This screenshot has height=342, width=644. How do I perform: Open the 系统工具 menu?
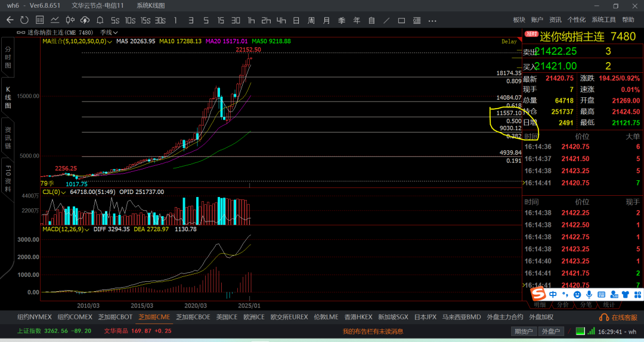pos(603,20)
